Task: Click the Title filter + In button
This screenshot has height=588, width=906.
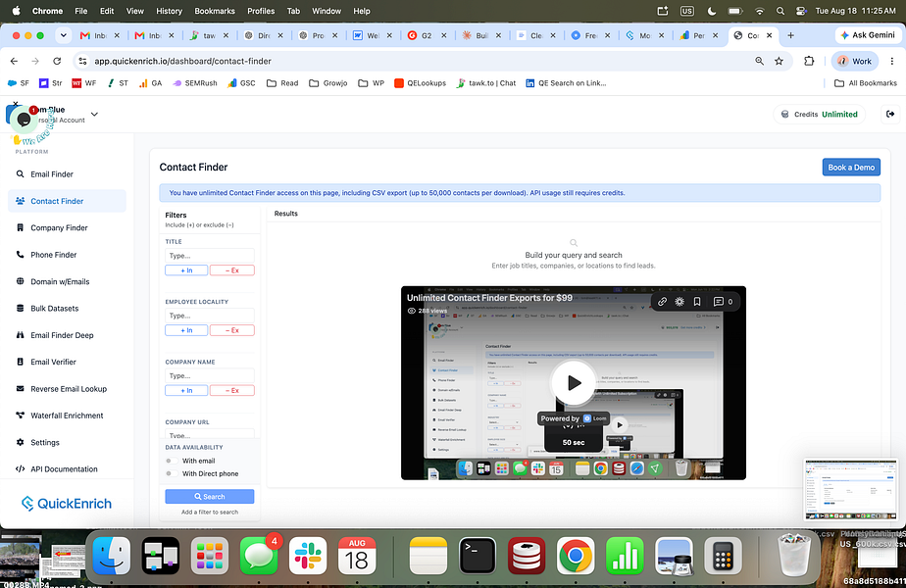Action: (x=186, y=270)
